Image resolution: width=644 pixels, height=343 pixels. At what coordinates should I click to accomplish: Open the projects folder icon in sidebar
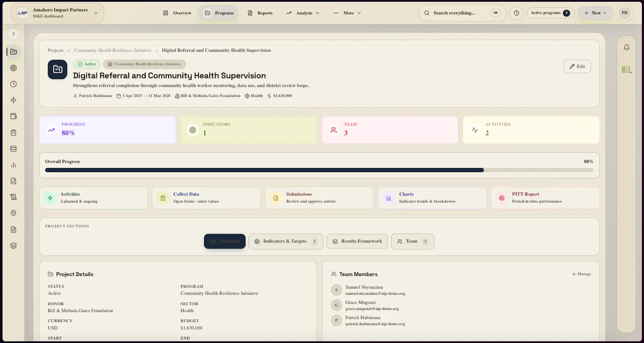click(x=13, y=52)
